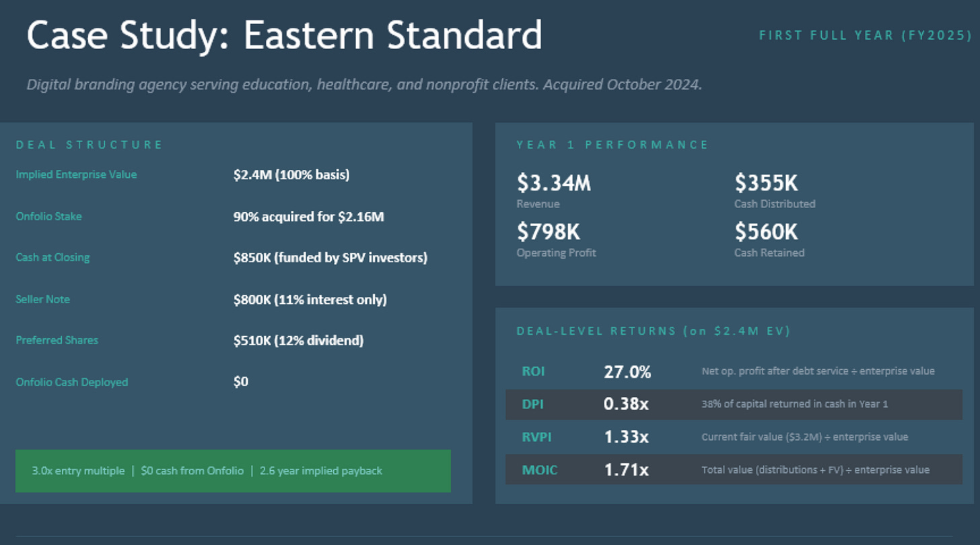Select the 'DEAL STRUCTURE' heading

(x=90, y=145)
